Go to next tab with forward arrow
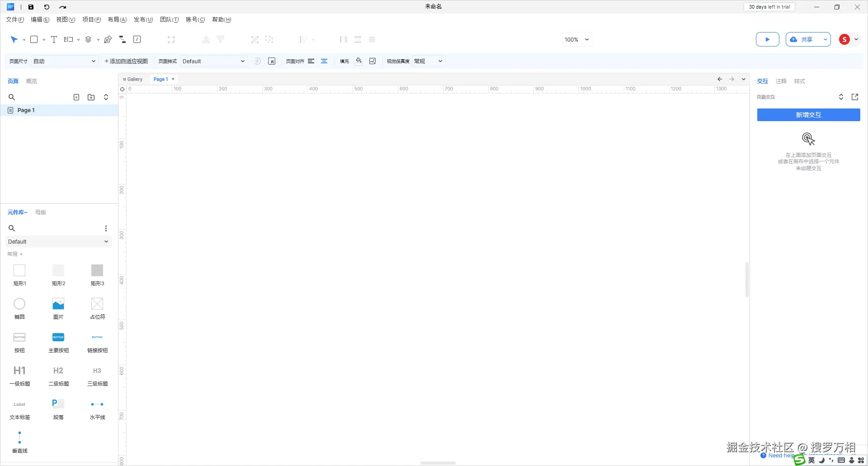Viewport: 868px width, 466px height. (x=732, y=79)
